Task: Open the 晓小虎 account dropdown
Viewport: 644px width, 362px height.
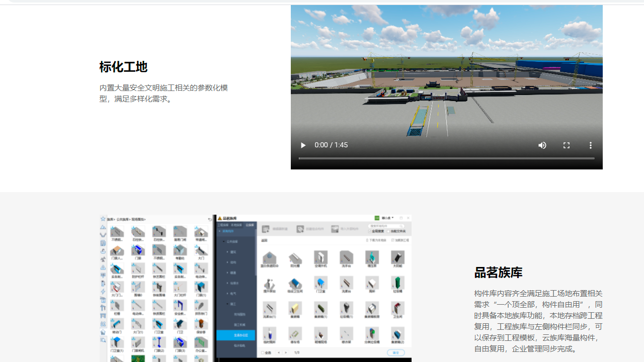Action: point(387,217)
